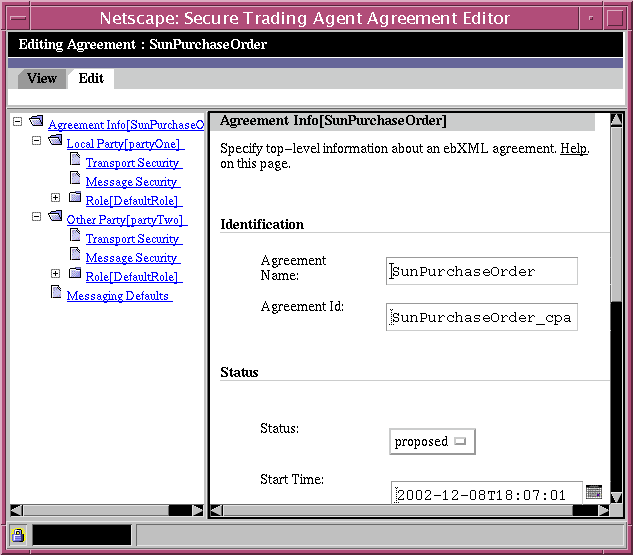Viewport: 633px width, 555px height.
Task: Open Transport Security under Local Party
Action: coord(134,163)
